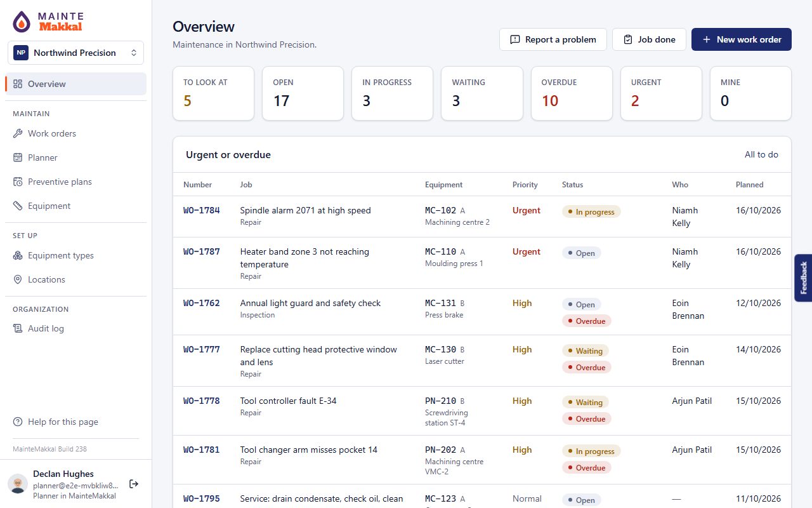Navigate to Equipment types

[x=75, y=255]
